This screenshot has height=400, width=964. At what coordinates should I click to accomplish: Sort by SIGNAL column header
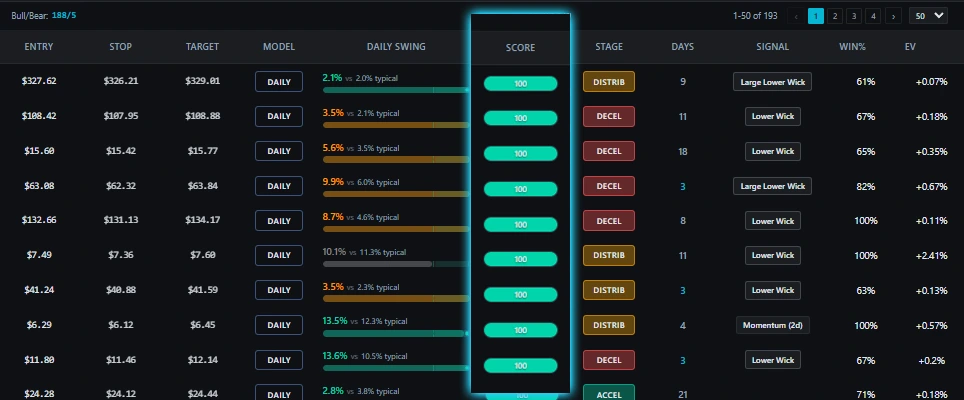[x=772, y=47]
